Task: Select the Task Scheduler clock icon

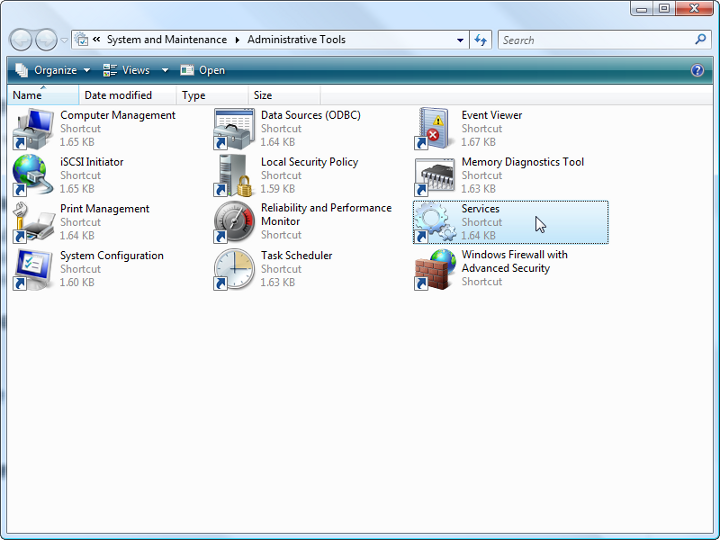Action: pyautogui.click(x=234, y=269)
